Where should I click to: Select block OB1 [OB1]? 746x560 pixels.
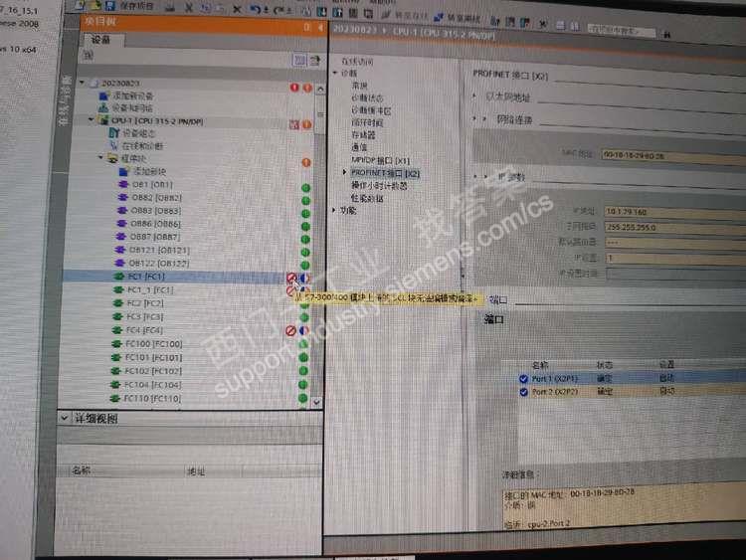145,184
